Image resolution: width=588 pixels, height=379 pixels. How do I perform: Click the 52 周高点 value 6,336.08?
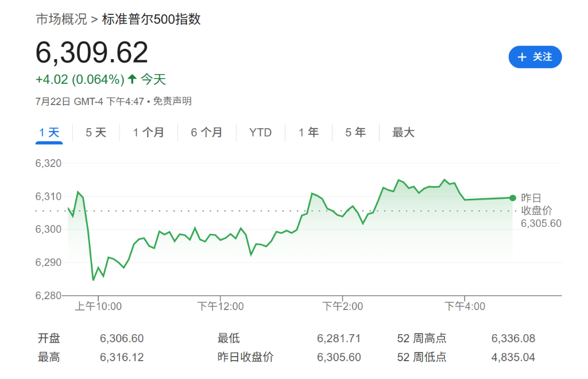point(513,338)
